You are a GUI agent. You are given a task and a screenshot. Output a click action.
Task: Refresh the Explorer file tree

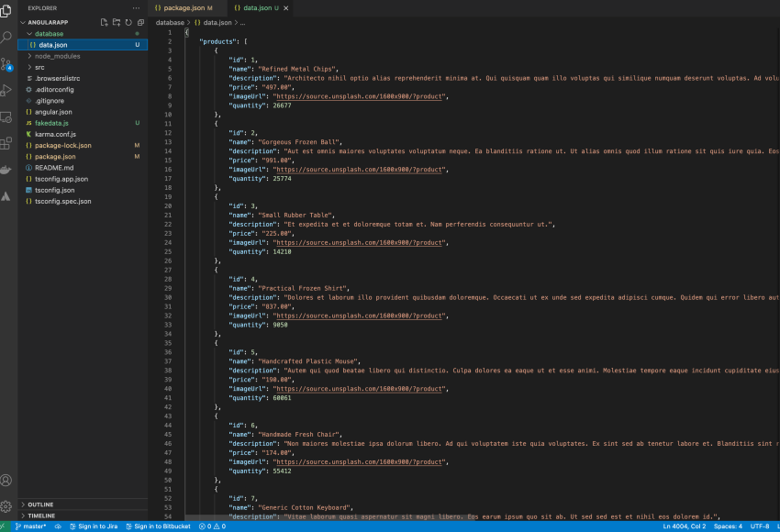[x=129, y=23]
